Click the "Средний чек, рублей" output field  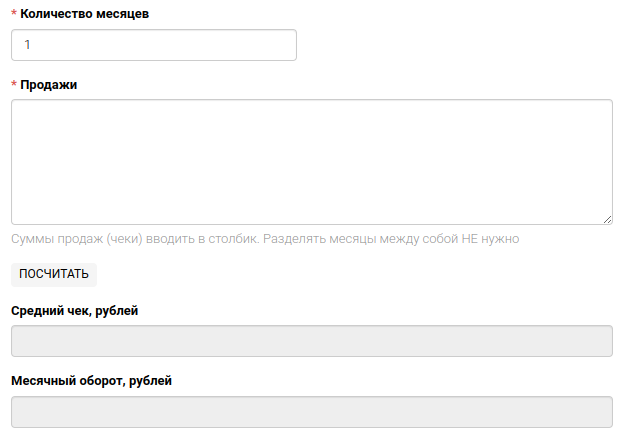[311, 341]
